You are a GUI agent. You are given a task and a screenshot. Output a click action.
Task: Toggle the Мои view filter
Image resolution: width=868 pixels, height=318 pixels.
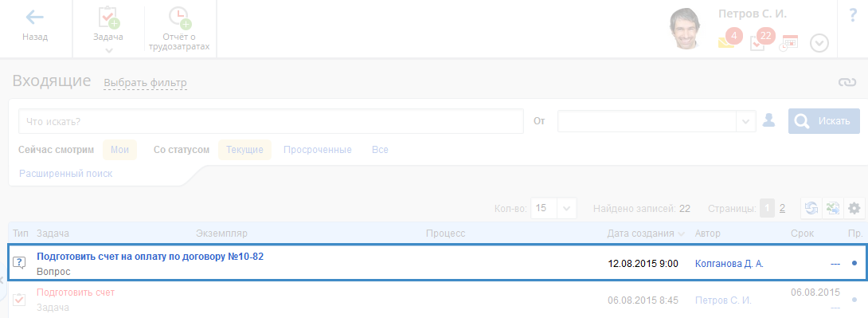pyautogui.click(x=119, y=150)
